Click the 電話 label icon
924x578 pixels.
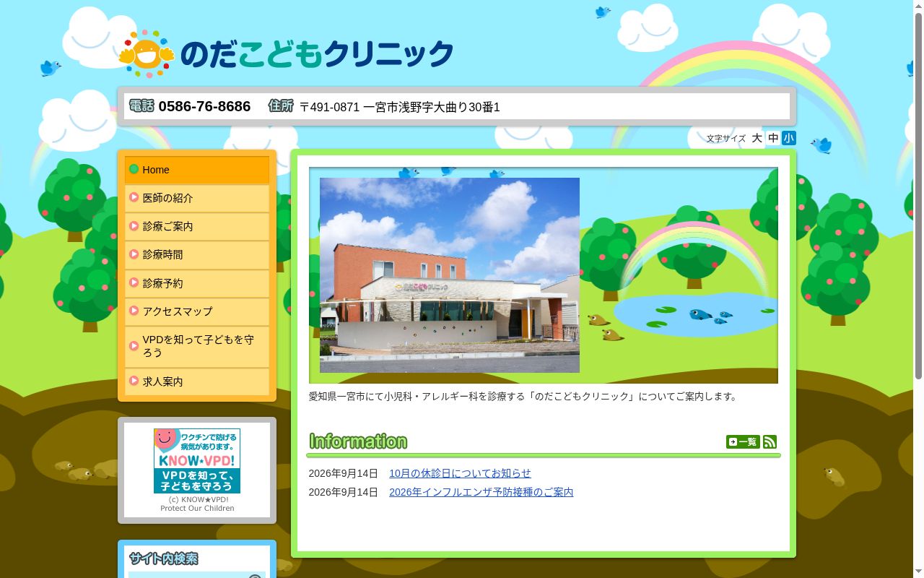tap(141, 105)
